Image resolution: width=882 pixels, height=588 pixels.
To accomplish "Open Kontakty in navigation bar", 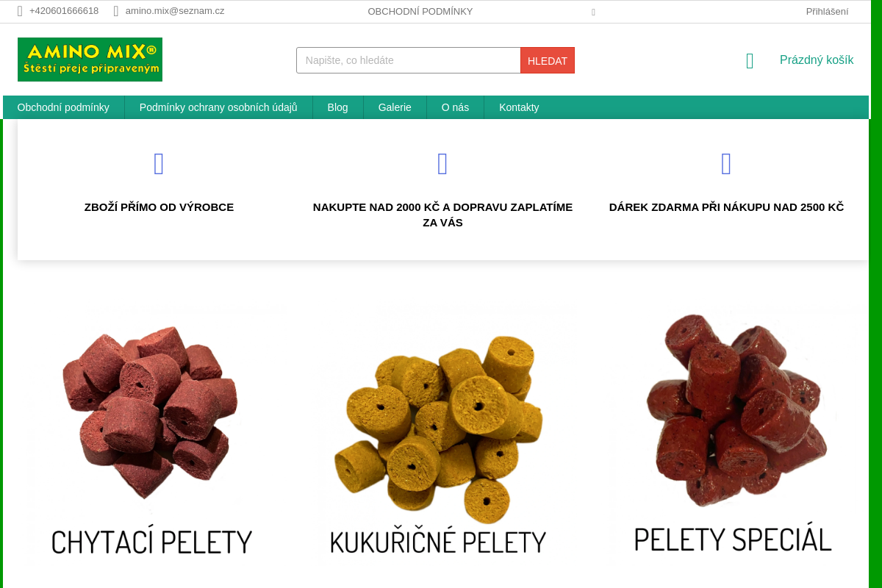I will (x=519, y=107).
